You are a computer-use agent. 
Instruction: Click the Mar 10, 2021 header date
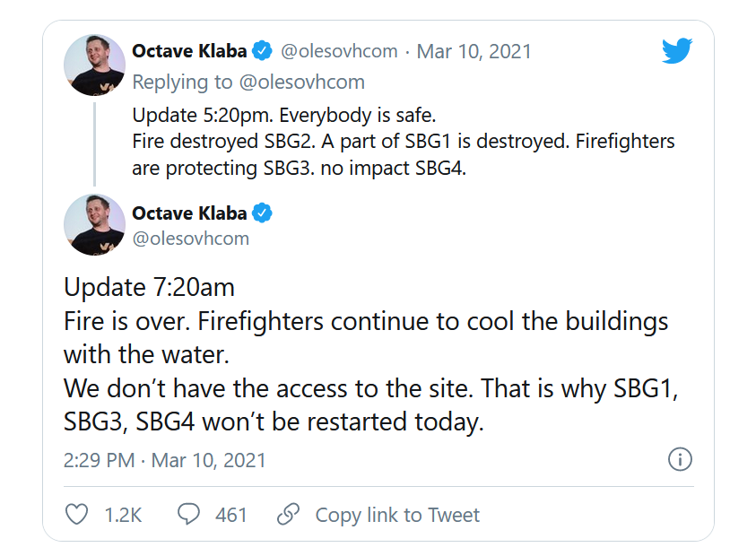point(474,51)
